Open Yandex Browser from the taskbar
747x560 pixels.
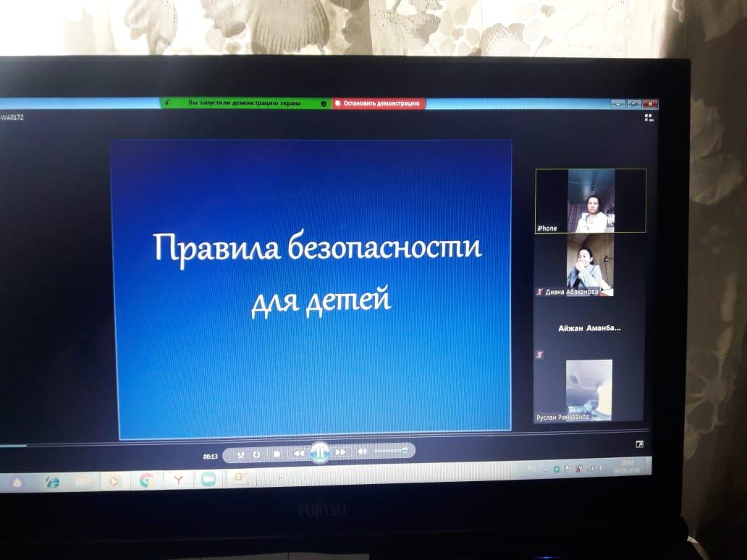[x=177, y=480]
